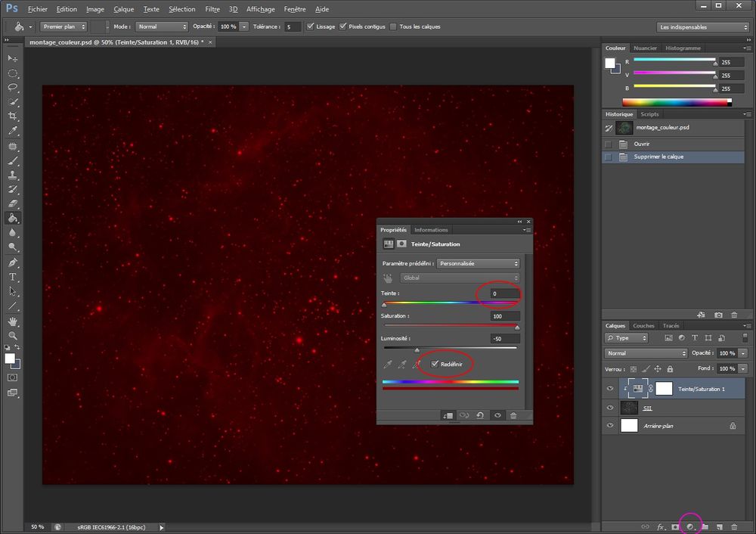Switch to the Couches tab
Screen dimensions: 756x534
pos(643,325)
